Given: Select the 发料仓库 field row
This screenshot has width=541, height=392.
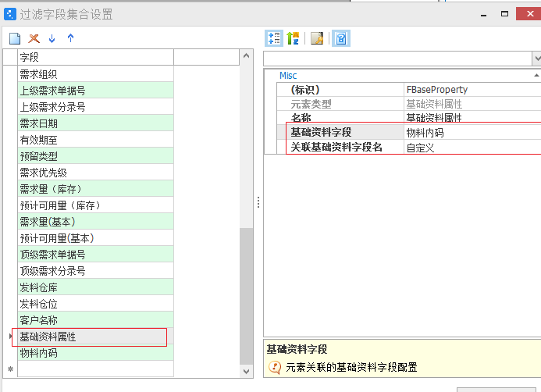Looking at the screenshot, I should 94,287.
